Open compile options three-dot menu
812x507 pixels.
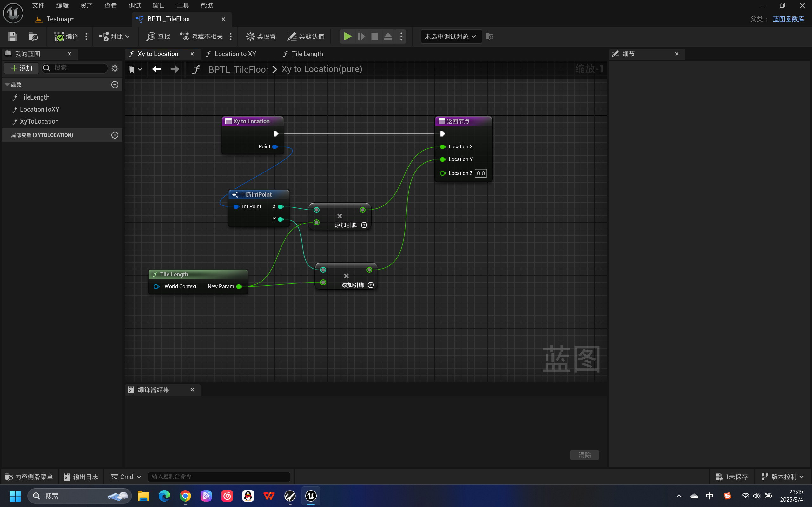86,36
